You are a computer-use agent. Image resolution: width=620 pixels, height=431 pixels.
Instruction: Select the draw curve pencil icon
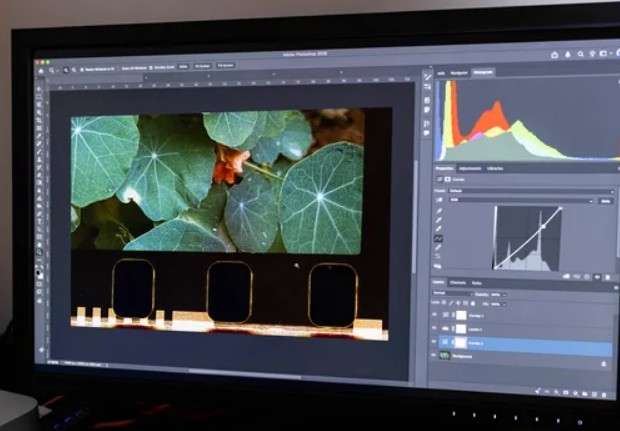click(x=438, y=248)
